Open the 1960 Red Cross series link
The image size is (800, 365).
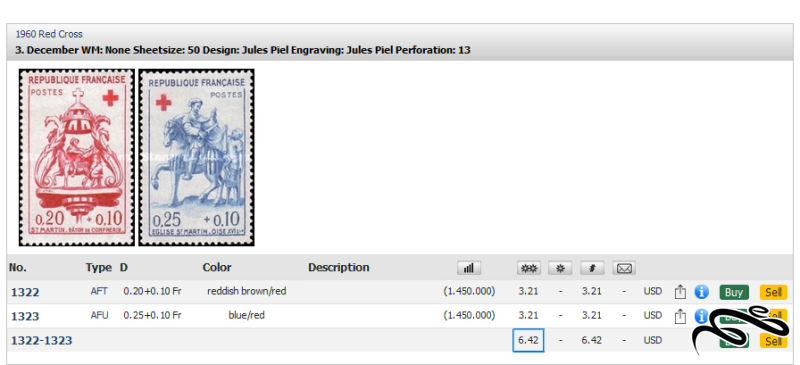coord(49,34)
